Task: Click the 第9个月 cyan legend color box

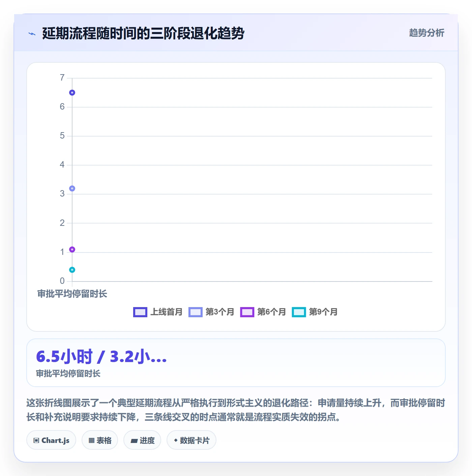Action: click(x=299, y=312)
